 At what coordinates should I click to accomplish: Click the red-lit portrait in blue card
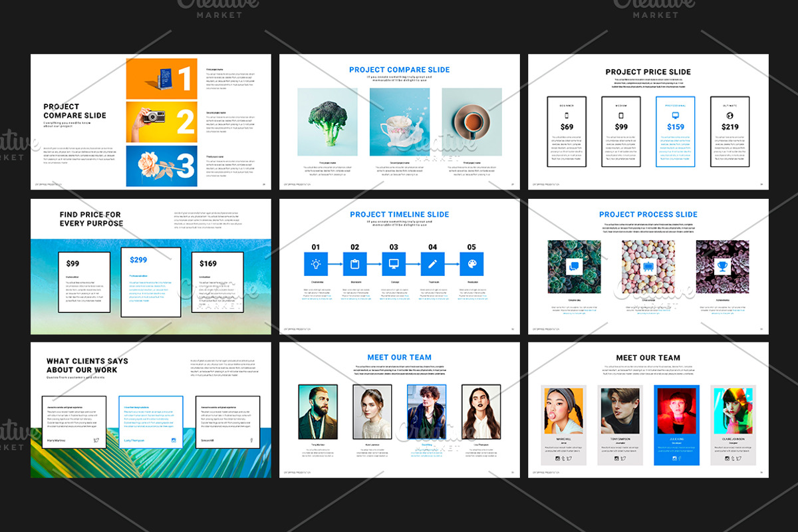(676, 411)
